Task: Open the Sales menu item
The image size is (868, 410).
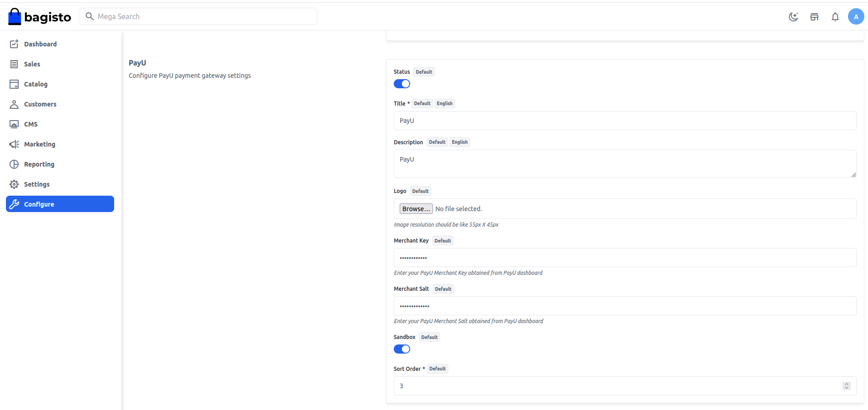Action: coord(32,64)
